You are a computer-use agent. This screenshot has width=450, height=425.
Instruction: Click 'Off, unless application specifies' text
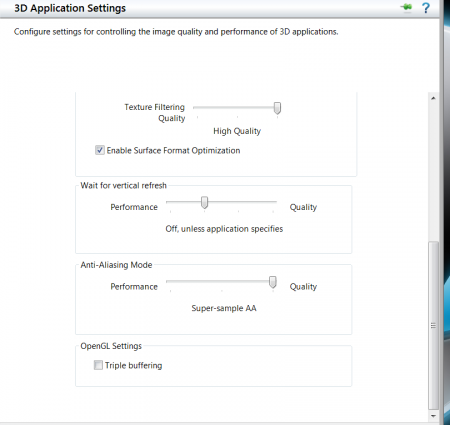point(224,229)
